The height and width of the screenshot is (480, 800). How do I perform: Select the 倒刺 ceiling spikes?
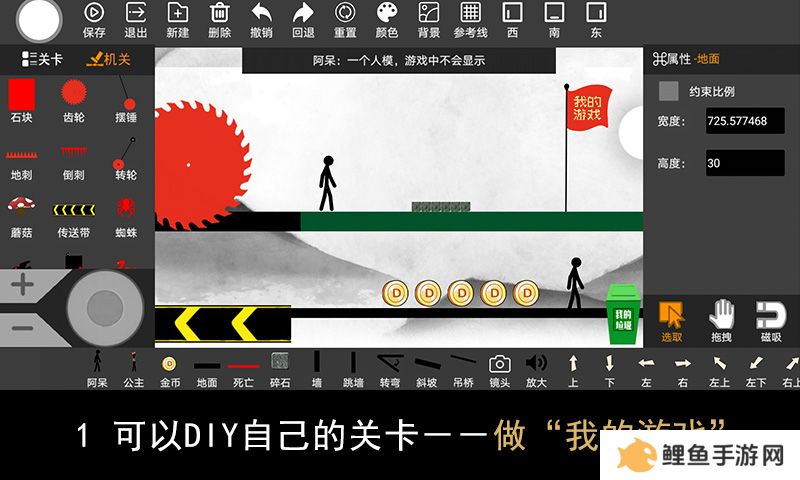[74, 151]
